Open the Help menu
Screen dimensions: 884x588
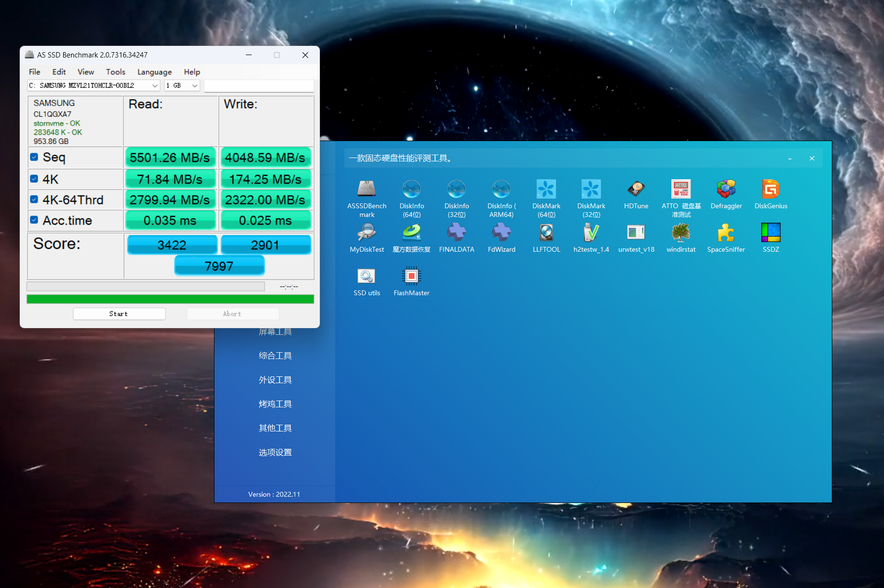coord(192,72)
